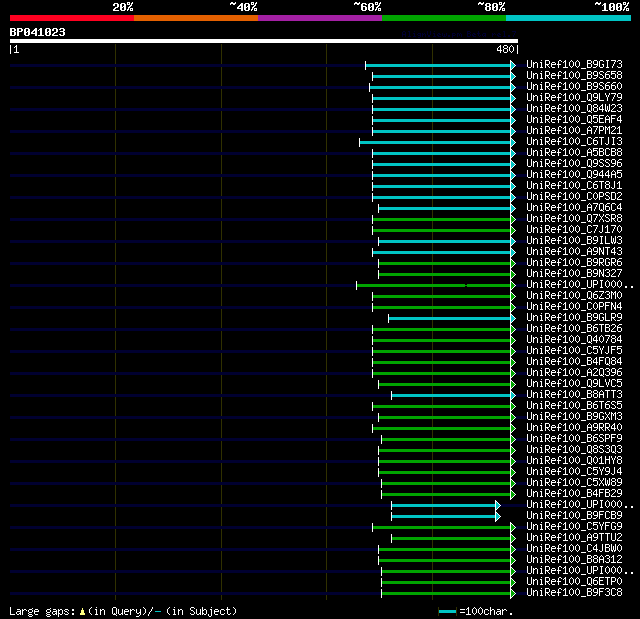Select the UniRef100_B4FQ84 label
640x619 pixels.
pyautogui.click(x=574, y=362)
